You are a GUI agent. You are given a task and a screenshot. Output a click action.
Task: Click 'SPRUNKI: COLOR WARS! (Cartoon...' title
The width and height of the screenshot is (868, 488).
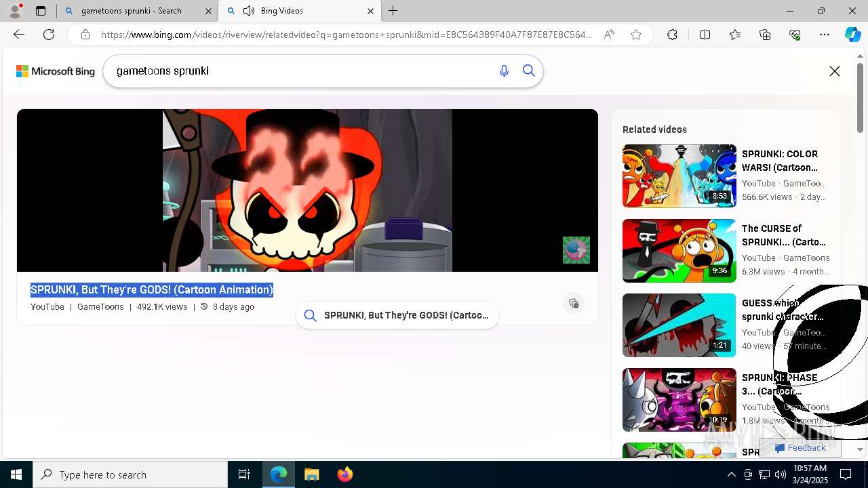(x=780, y=161)
